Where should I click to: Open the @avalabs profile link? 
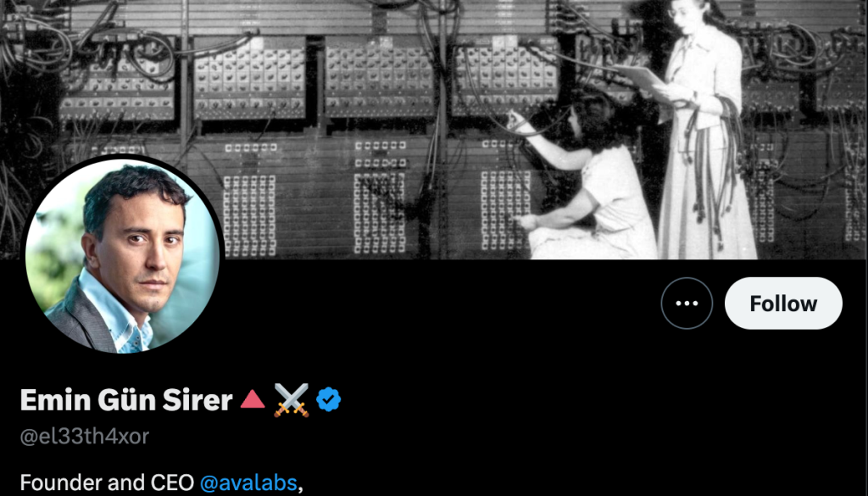point(248,482)
